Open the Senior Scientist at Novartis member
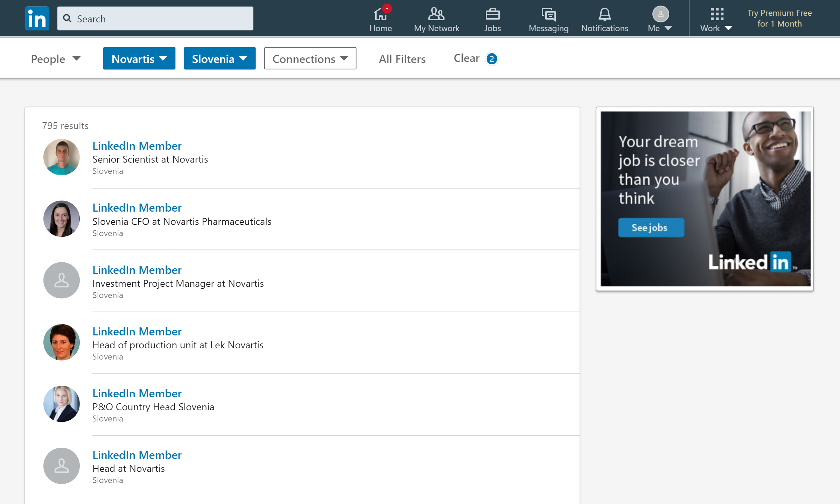Image resolution: width=840 pixels, height=504 pixels. 137,145
